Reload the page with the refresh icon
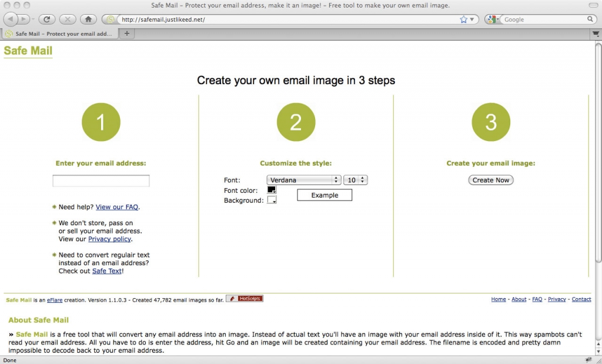 click(47, 19)
